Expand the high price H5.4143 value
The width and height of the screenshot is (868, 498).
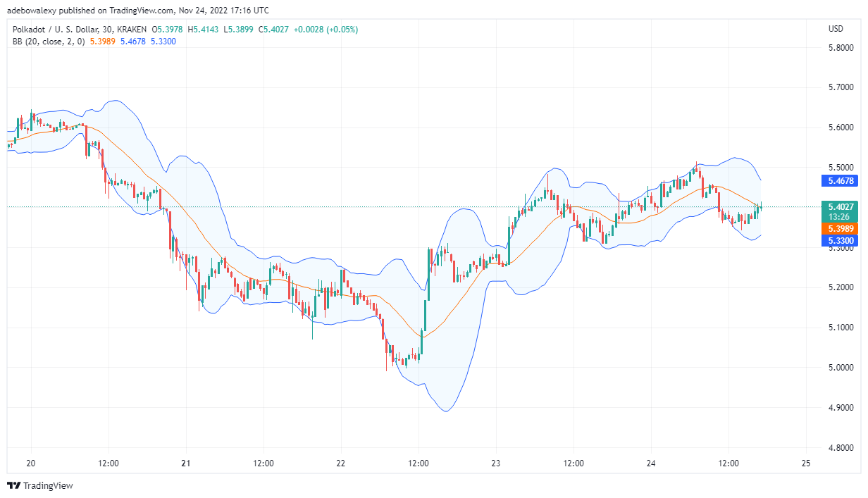[x=204, y=31]
